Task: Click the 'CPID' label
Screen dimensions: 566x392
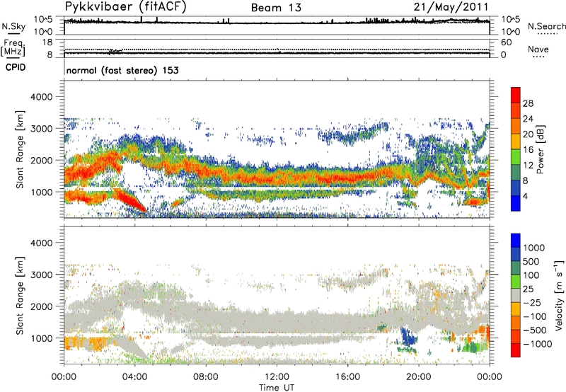Action: click(16, 67)
